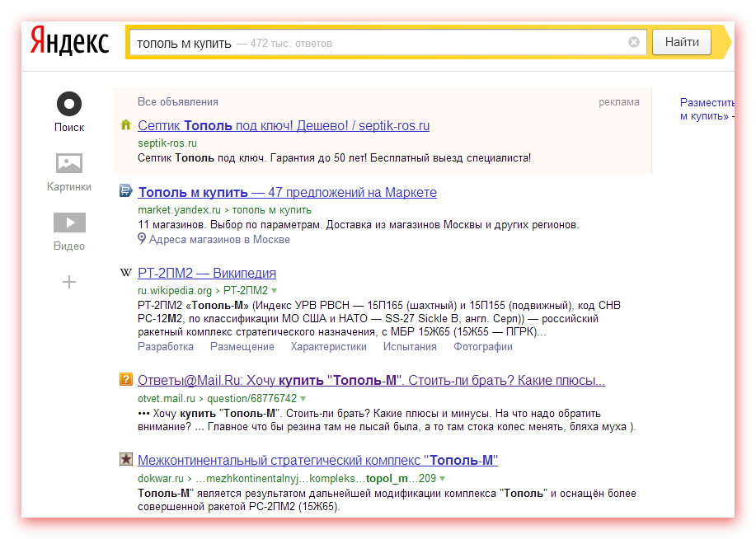
Task: Click the Yandex Market cart favicon
Action: coord(126,190)
